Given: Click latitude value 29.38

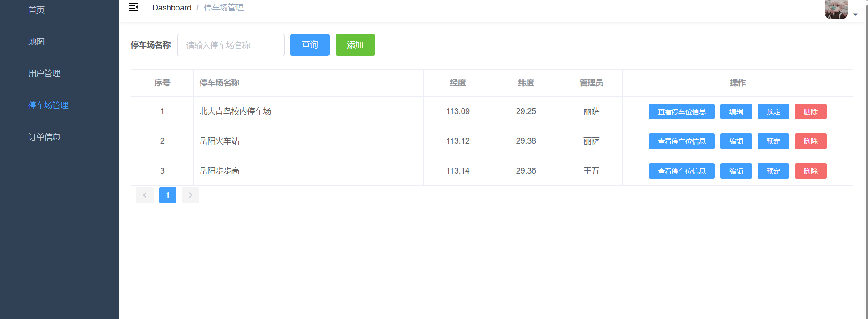Looking at the screenshot, I should pos(526,141).
